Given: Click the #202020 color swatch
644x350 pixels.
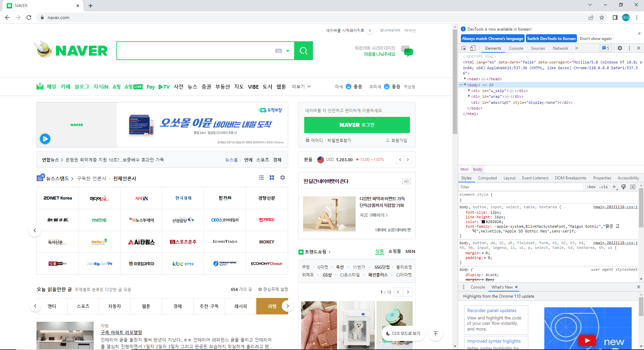Looking at the screenshot, I should click(483, 222).
